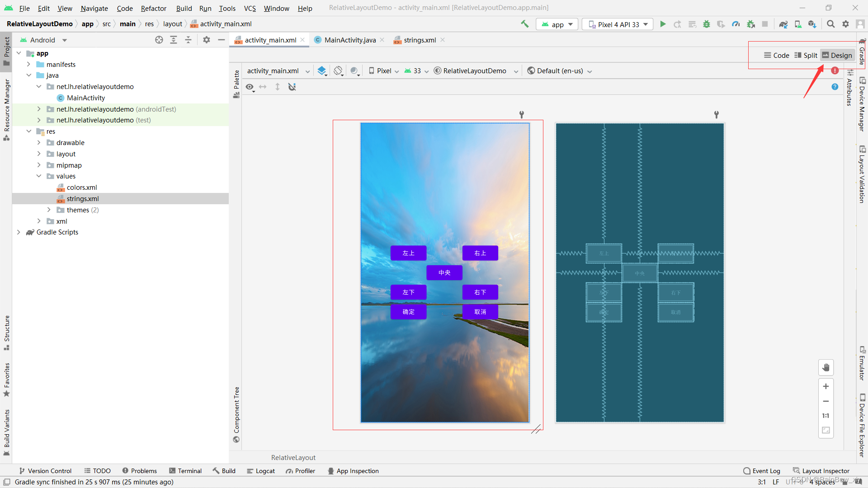Zoom in with the plus button
This screenshot has height=488, width=868.
pyautogui.click(x=826, y=386)
